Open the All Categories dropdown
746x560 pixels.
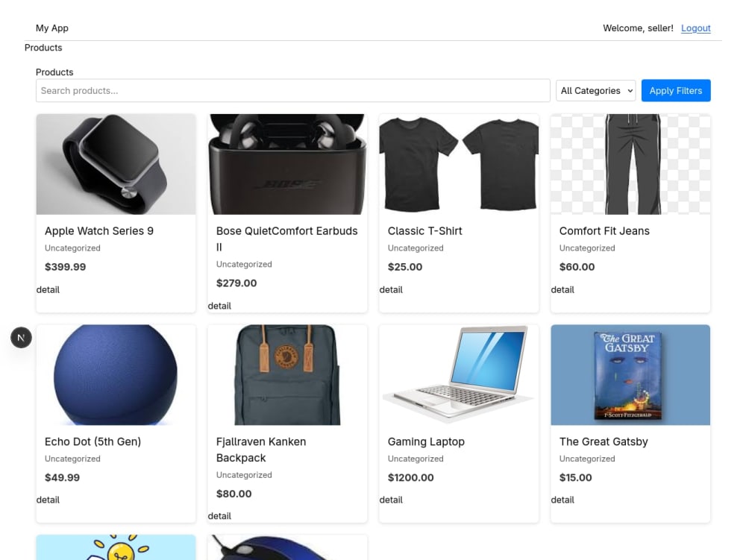(x=595, y=90)
